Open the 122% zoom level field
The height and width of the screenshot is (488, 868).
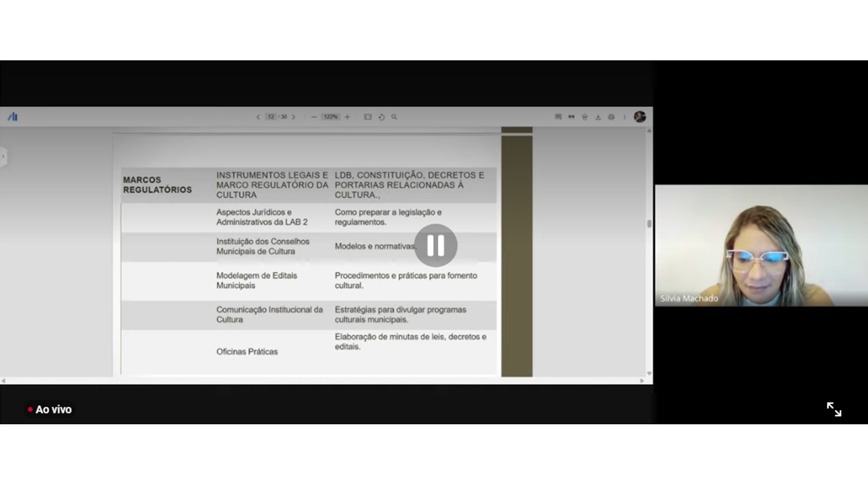point(330,117)
